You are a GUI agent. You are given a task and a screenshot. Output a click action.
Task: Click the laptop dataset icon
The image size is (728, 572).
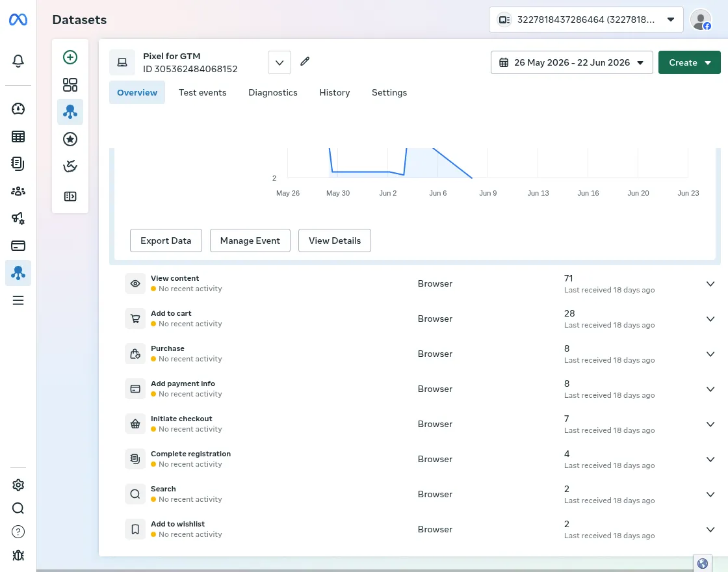[122, 62]
